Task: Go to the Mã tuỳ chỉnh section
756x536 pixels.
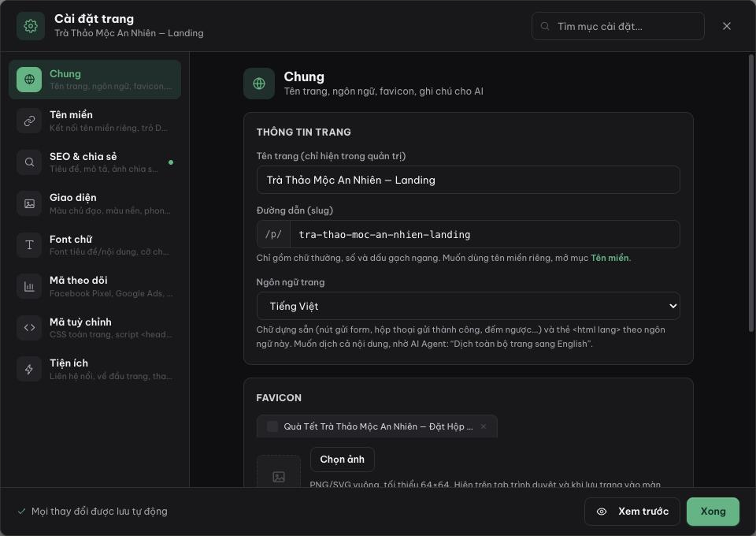Action: click(95, 328)
